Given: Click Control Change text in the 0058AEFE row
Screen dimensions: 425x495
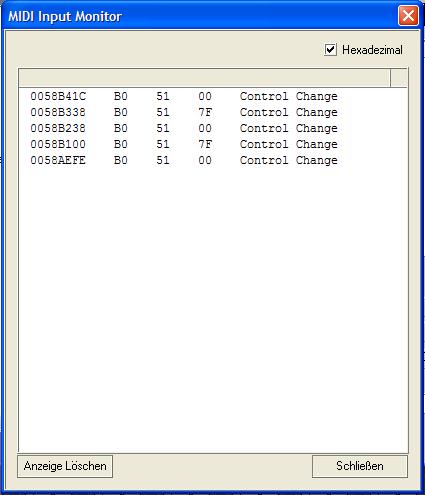Looking at the screenshot, I should (289, 160).
